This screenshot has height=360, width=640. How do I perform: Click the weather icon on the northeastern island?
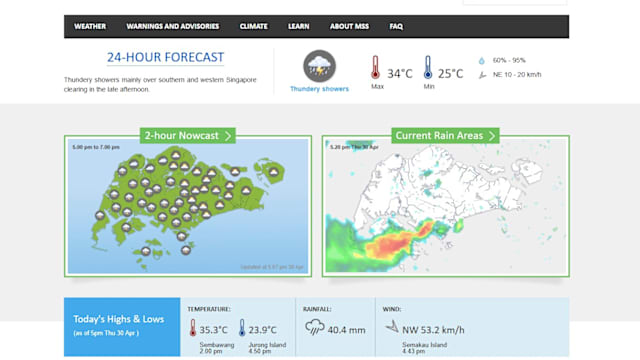(274, 172)
